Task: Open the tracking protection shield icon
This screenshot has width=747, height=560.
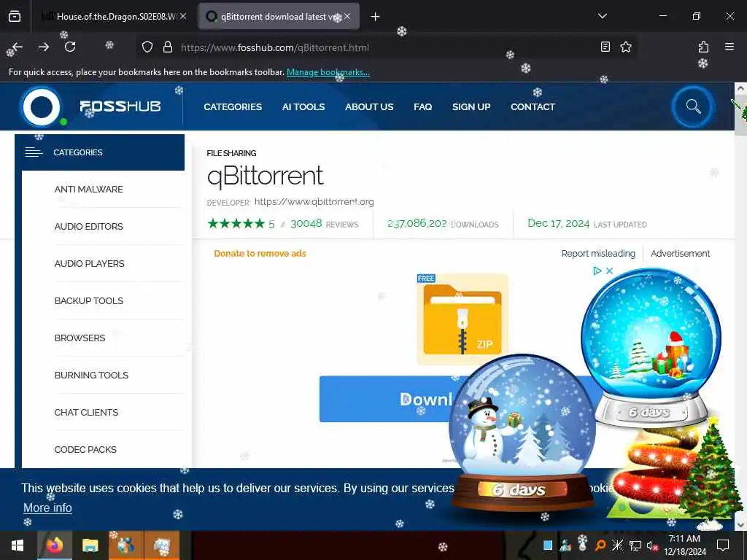Action: (x=147, y=47)
